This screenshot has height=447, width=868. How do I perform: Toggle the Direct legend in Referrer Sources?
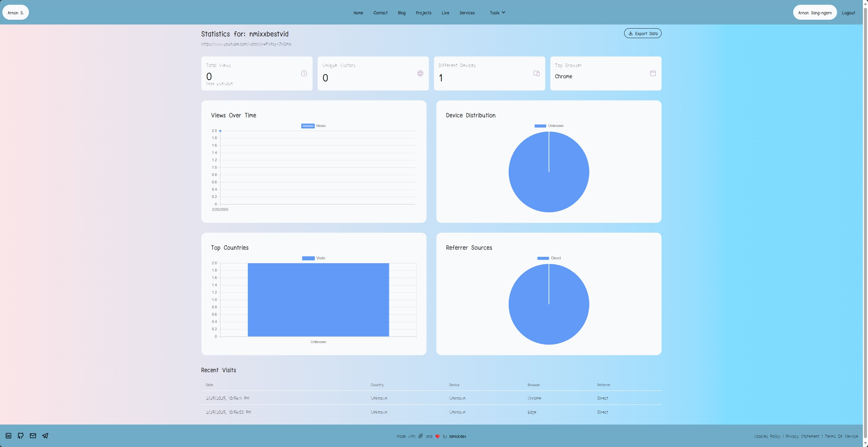[x=549, y=258]
